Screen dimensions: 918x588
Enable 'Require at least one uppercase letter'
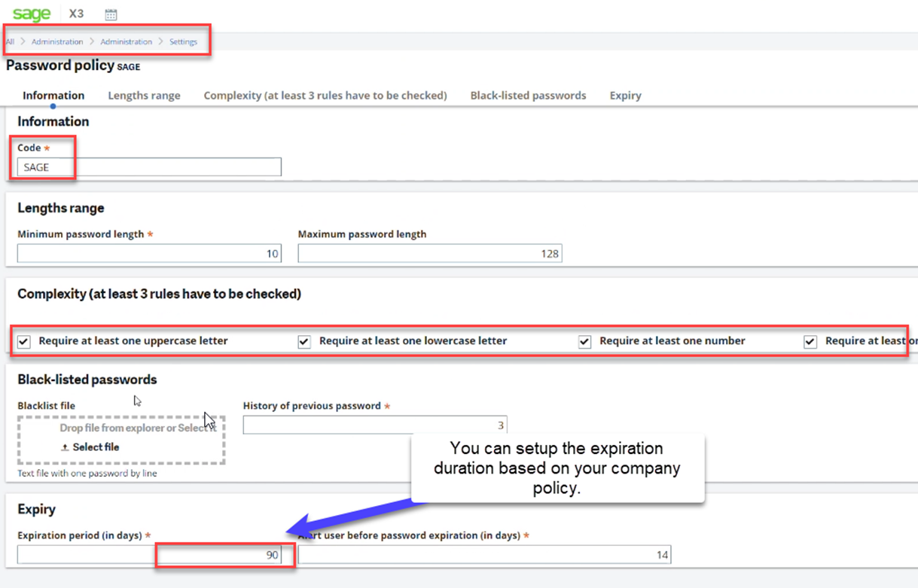(x=23, y=342)
